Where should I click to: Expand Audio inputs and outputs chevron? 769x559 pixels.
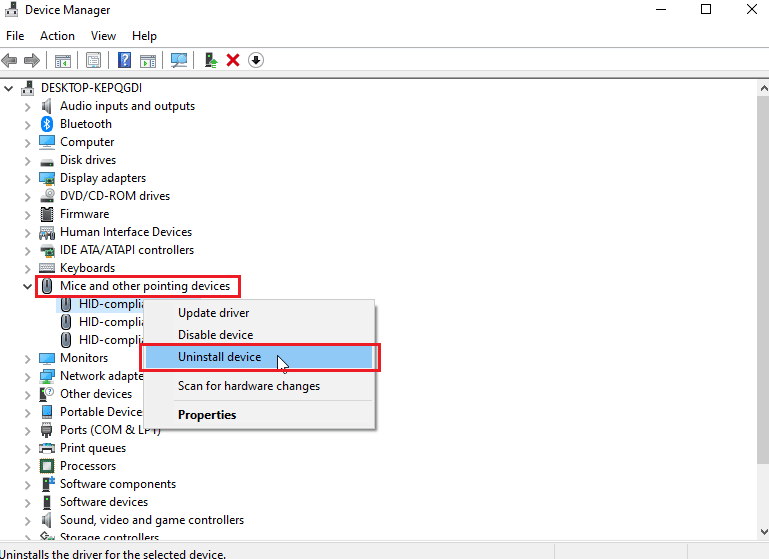[27, 106]
